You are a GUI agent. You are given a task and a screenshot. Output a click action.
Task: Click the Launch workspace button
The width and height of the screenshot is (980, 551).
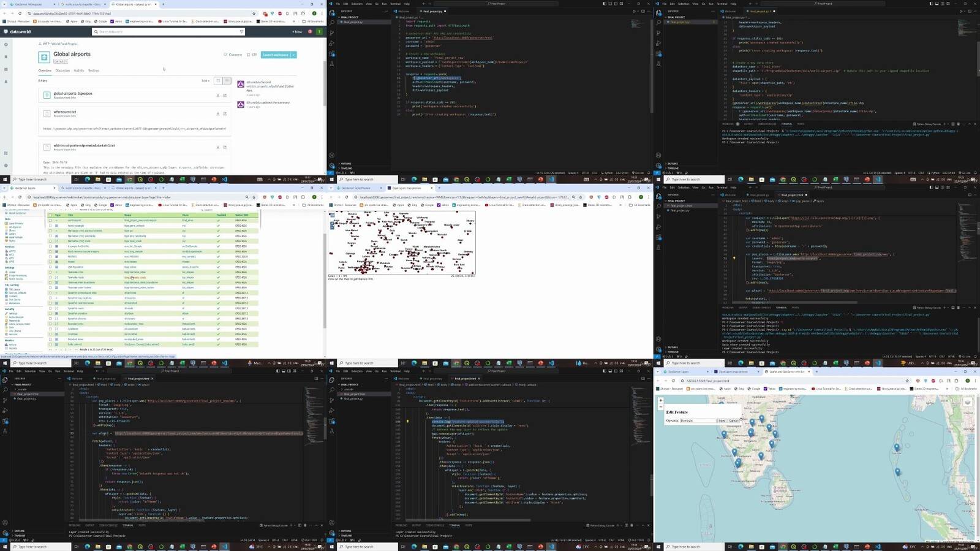coord(276,55)
